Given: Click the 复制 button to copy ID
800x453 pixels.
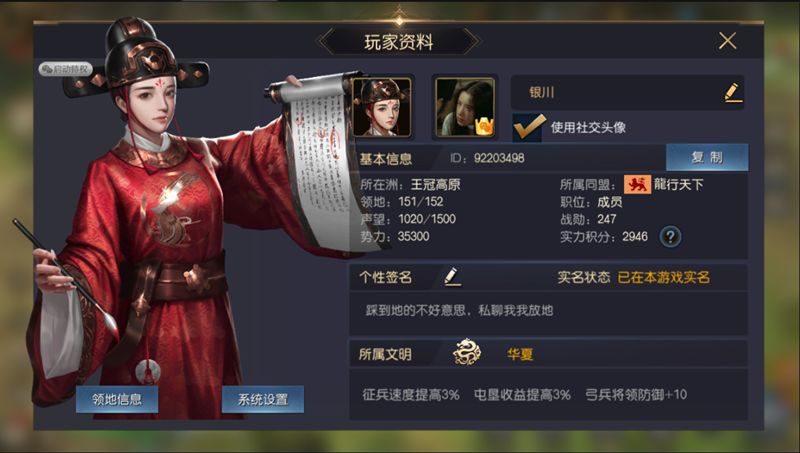Looking at the screenshot, I should click(707, 157).
